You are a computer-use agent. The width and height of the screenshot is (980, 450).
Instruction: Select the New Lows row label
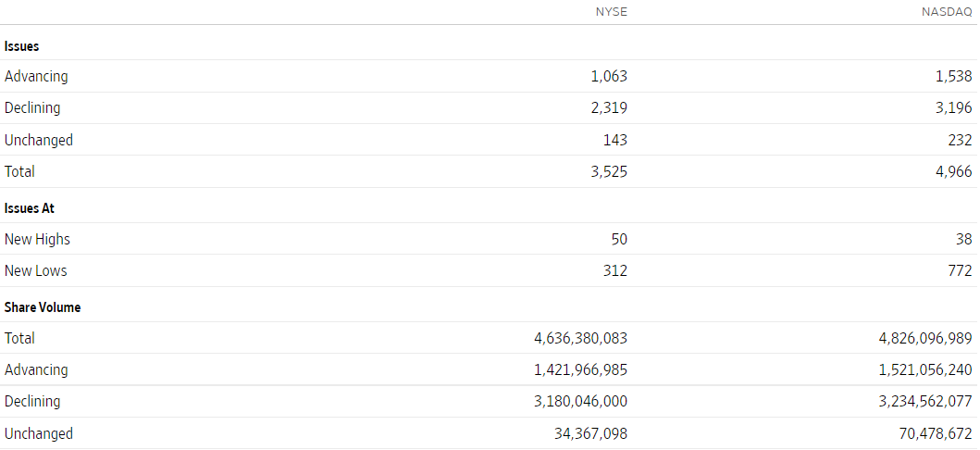tap(35, 270)
